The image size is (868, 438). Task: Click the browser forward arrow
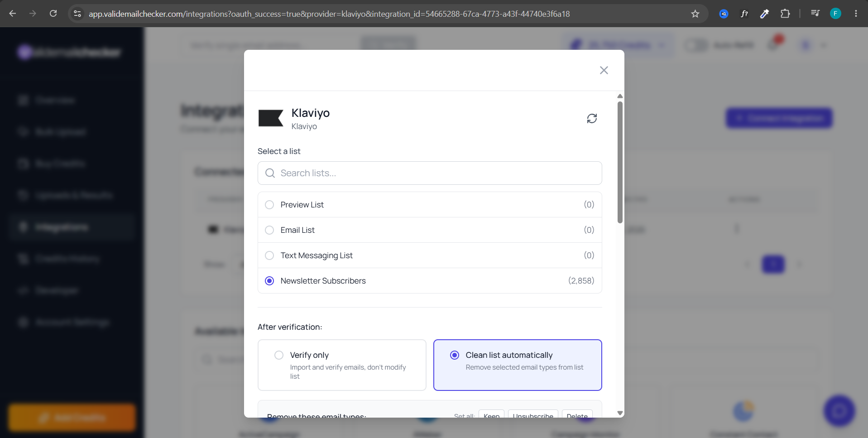(x=33, y=14)
